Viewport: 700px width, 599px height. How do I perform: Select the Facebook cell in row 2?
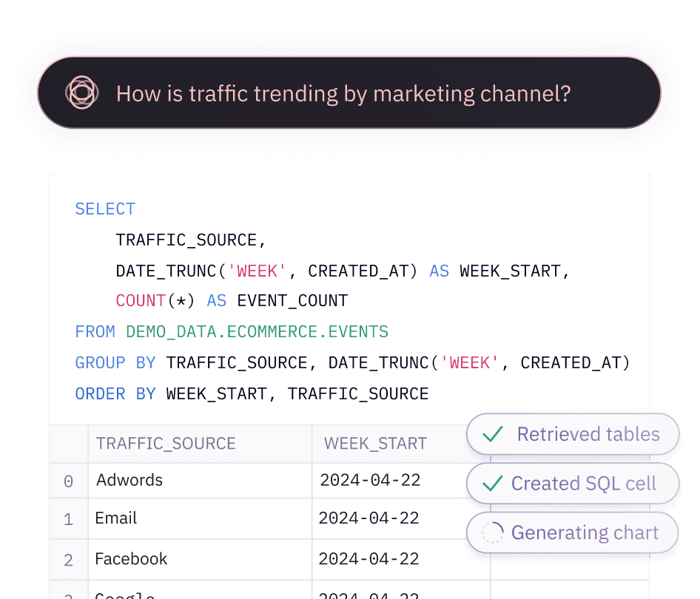(131, 559)
